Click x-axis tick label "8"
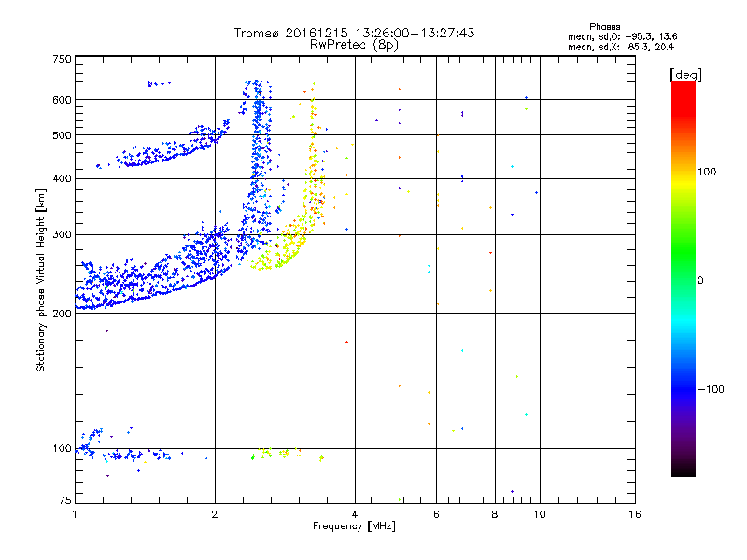 coord(495,514)
